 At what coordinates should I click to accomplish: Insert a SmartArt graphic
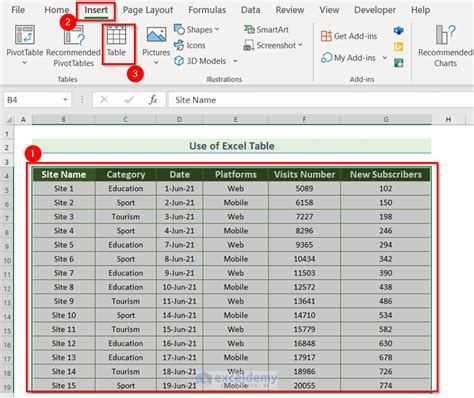266,30
